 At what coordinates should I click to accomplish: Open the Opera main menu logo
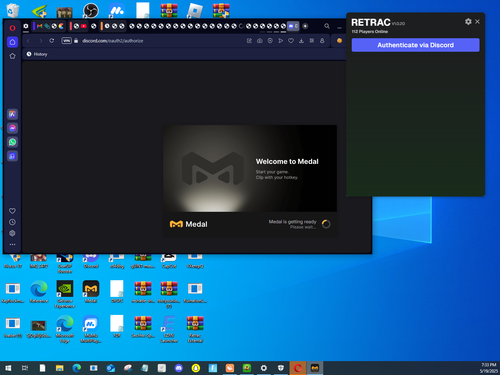point(12,28)
